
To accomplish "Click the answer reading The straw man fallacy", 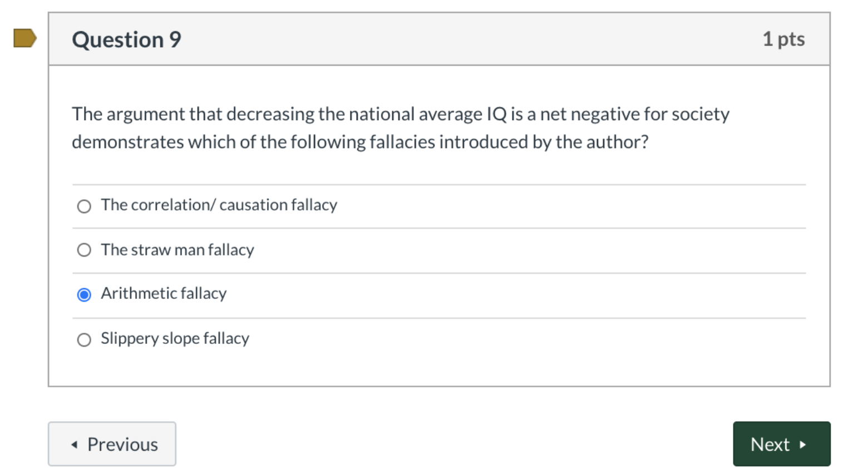I will click(x=176, y=250).
